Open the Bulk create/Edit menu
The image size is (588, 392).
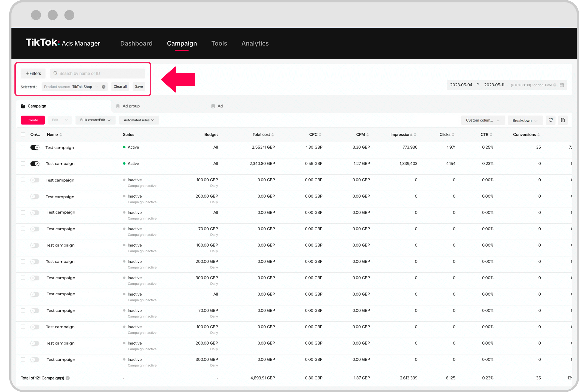pyautogui.click(x=95, y=120)
